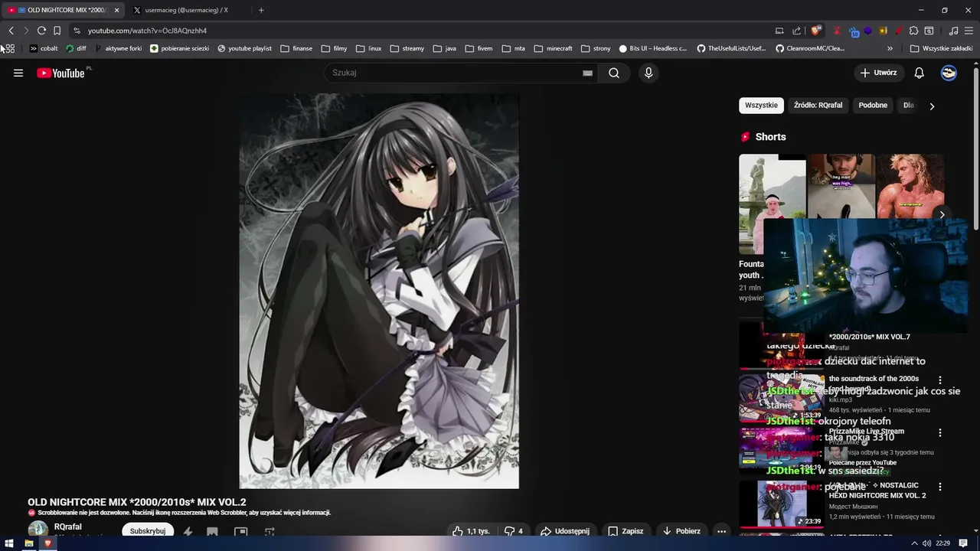Open the account avatar menu
The image size is (980, 551).
pyautogui.click(x=949, y=73)
